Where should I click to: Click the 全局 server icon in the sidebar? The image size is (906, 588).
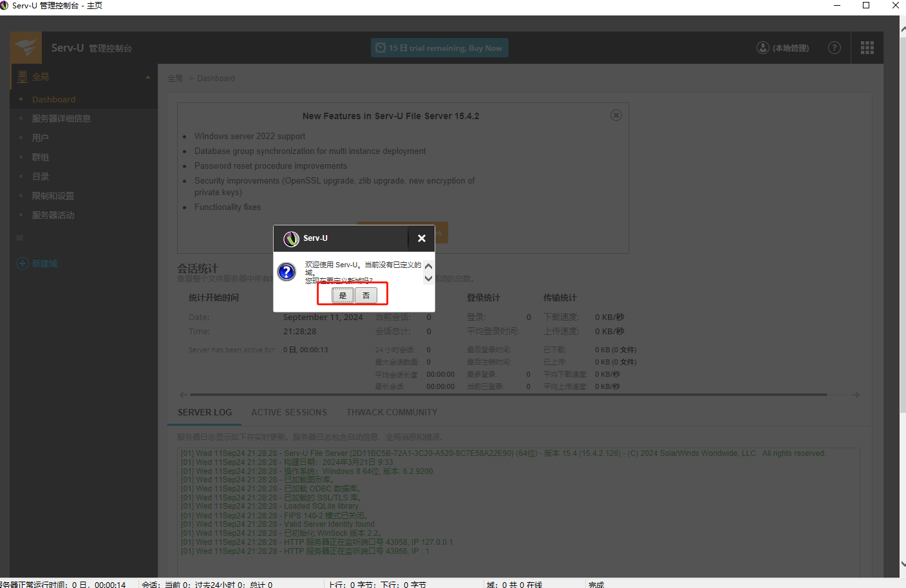coord(23,77)
